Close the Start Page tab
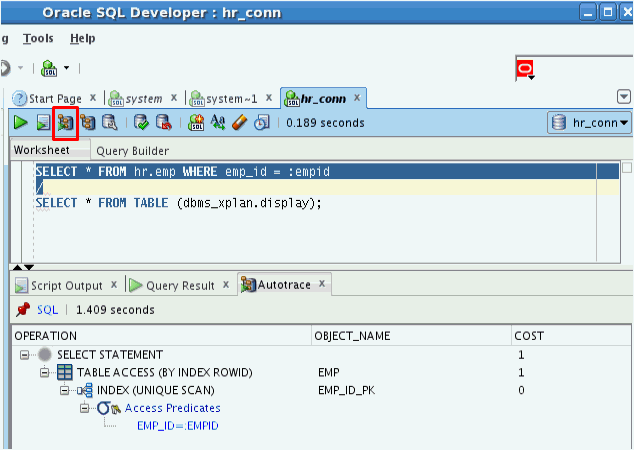This screenshot has width=634, height=450. [x=93, y=97]
